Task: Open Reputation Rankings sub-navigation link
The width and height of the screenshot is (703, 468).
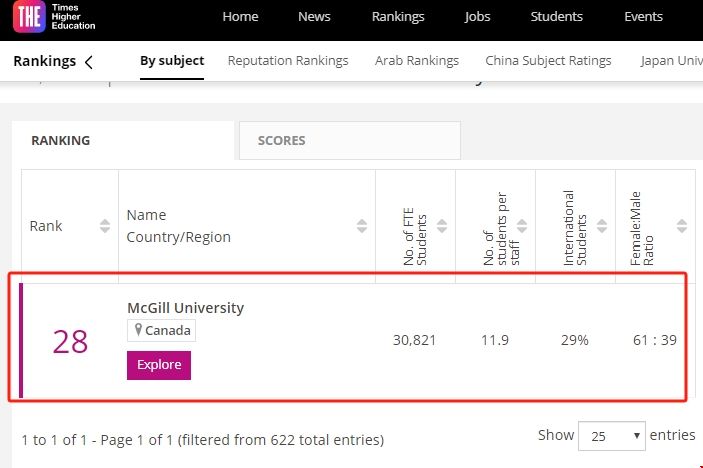Action: 288,61
